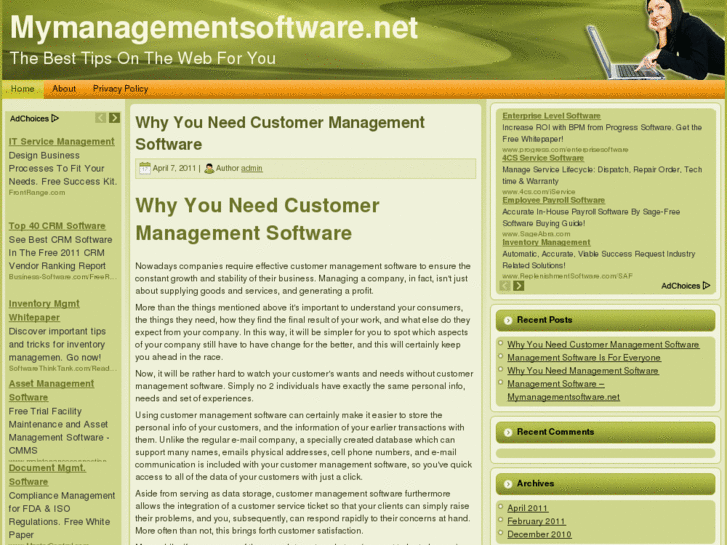
Task: Click the AdChoices icon in the right ad box
Action: click(x=707, y=286)
